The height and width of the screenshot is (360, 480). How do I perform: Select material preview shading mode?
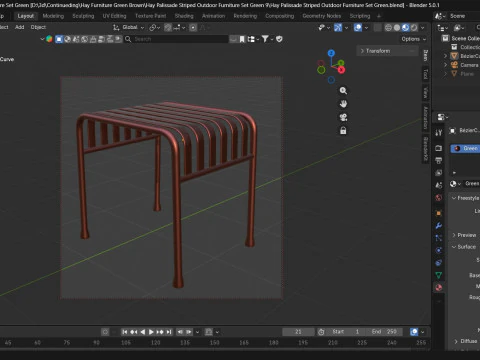pyautogui.click(x=405, y=28)
